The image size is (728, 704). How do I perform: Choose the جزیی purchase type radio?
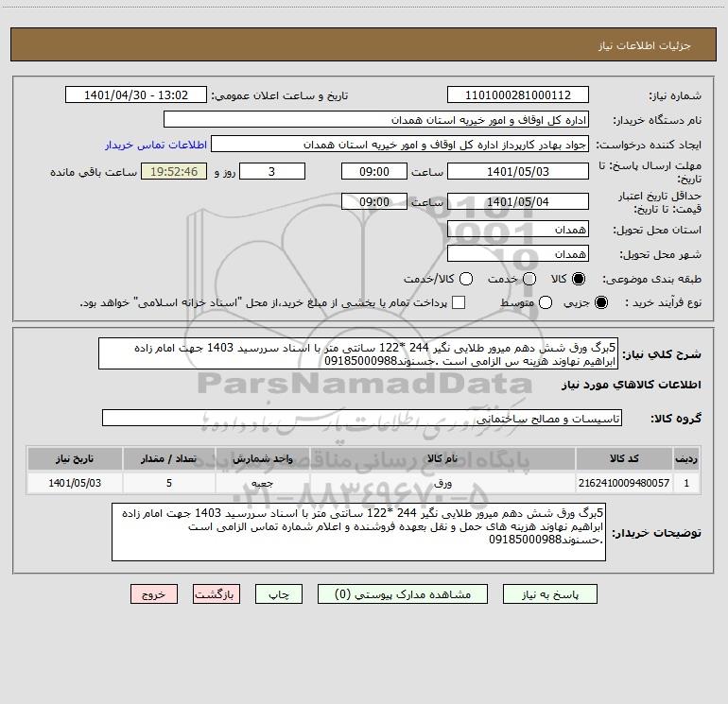(x=601, y=303)
